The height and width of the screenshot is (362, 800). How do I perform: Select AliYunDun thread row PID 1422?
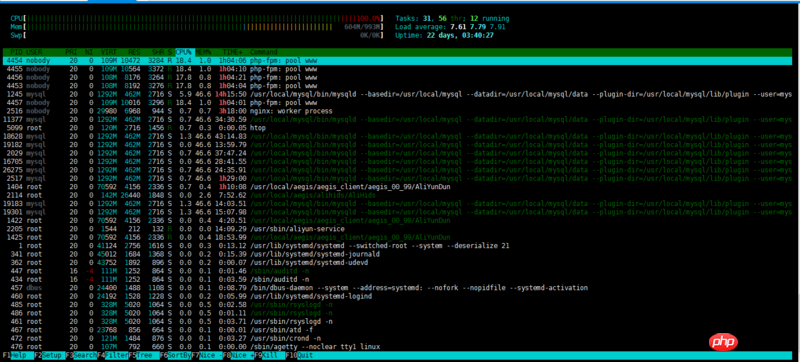tap(398, 220)
